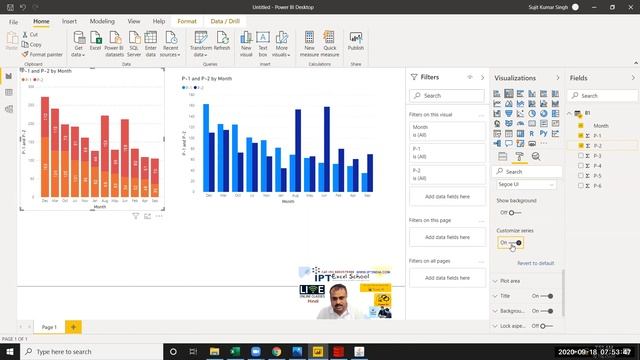Select the Line chart visual icon
Image resolution: width=640 pixels, height=360 pixels.
pos(497,104)
